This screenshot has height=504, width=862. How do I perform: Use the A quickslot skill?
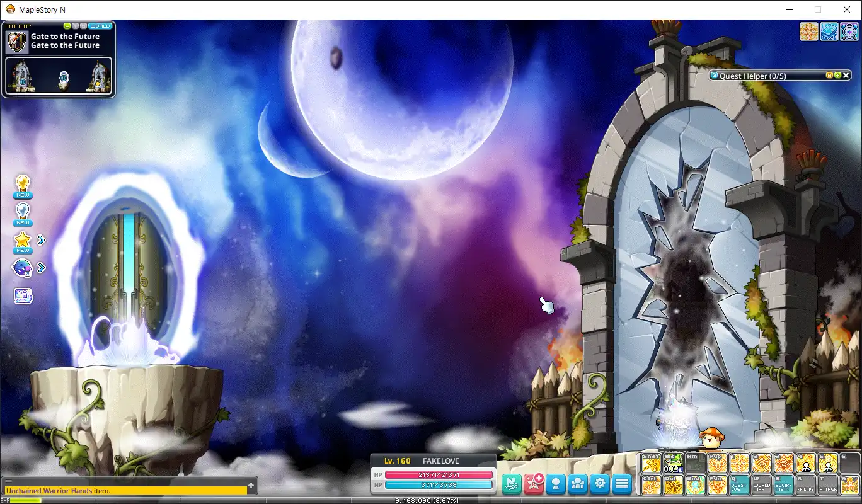(850, 484)
